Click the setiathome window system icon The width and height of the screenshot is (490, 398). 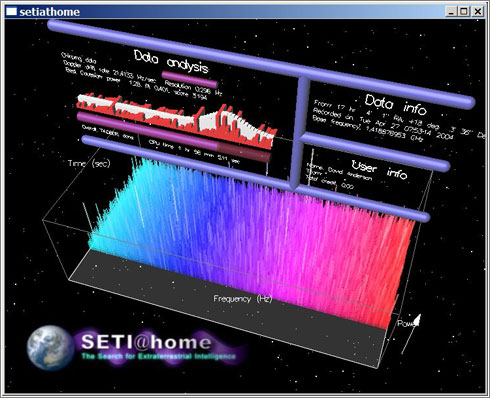[x=11, y=12]
